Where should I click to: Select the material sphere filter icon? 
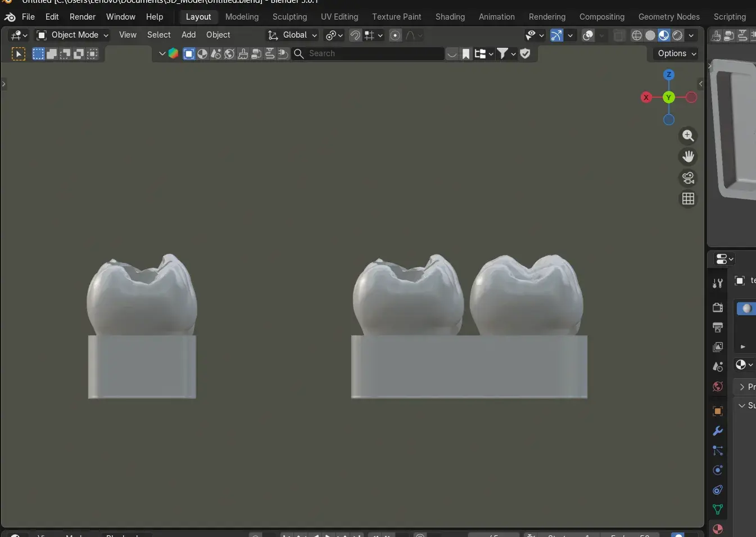(x=202, y=53)
